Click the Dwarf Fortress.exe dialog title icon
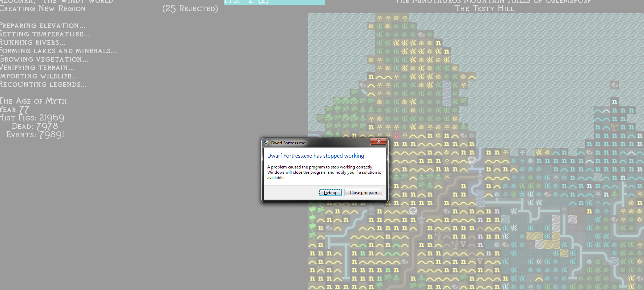644x290 pixels. click(x=267, y=143)
